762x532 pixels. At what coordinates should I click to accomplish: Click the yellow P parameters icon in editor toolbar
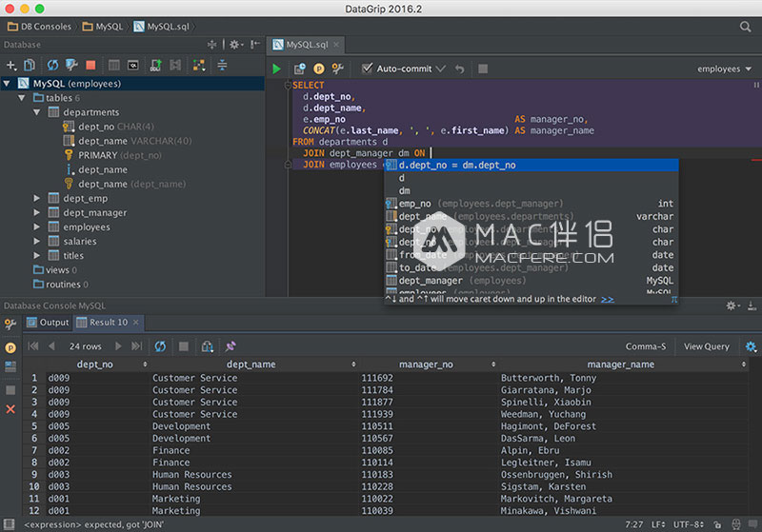[x=319, y=69]
